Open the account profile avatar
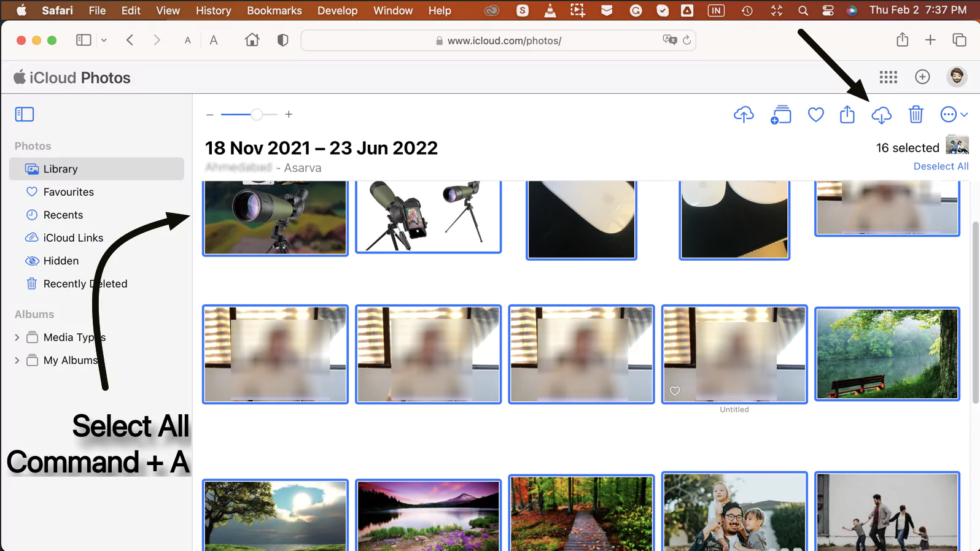The width and height of the screenshot is (980, 551). pyautogui.click(x=957, y=77)
